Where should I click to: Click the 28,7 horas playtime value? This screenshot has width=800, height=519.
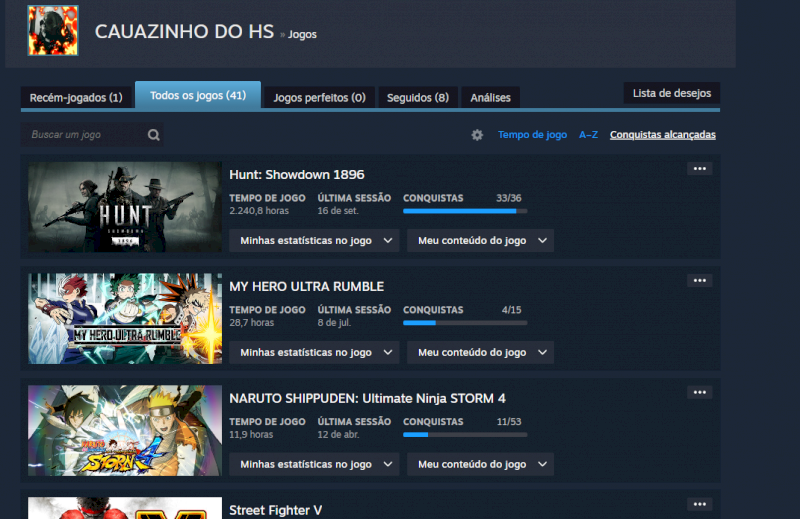[252, 323]
